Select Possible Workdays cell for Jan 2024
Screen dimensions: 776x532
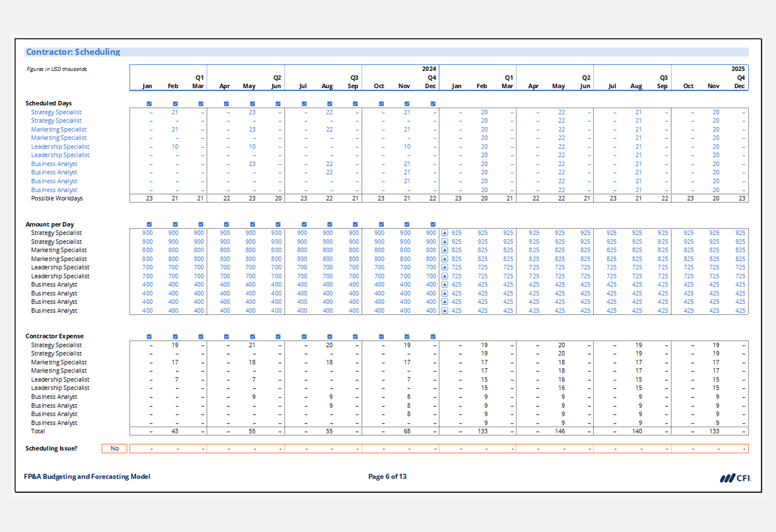tap(149, 198)
